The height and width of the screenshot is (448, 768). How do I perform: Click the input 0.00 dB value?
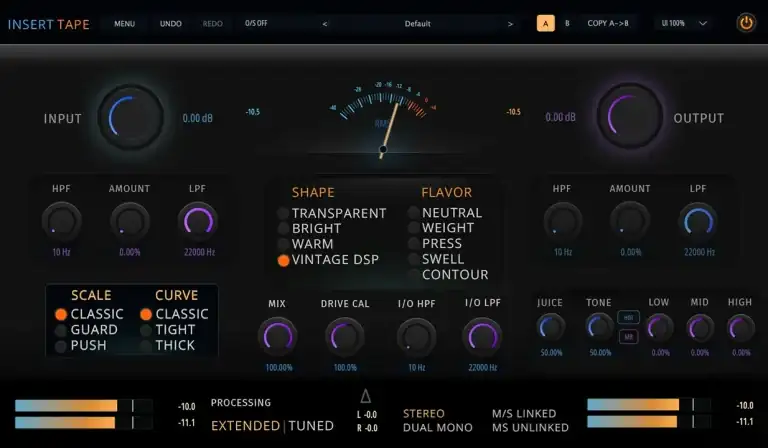tap(197, 118)
